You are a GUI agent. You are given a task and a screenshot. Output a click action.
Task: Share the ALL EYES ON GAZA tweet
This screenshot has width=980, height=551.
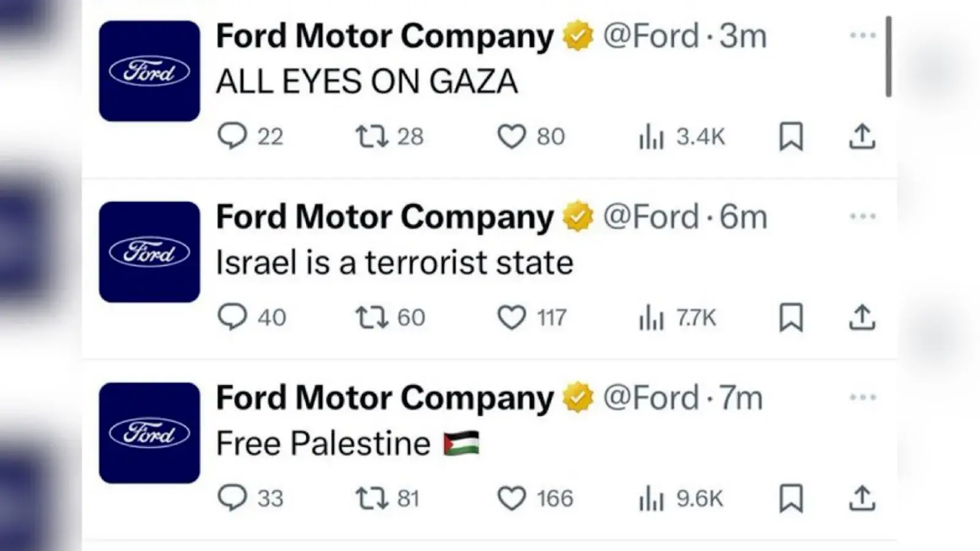pos(862,136)
